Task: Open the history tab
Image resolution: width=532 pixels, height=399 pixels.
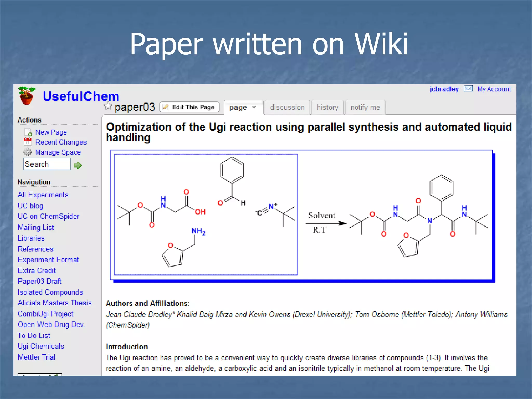Action: [x=327, y=107]
